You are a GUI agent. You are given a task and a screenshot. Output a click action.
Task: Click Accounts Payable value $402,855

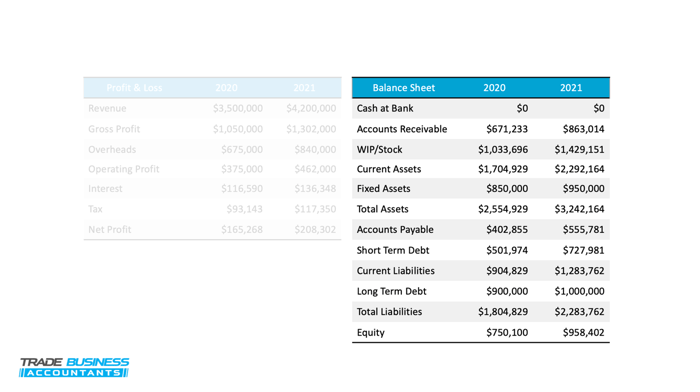coord(507,230)
